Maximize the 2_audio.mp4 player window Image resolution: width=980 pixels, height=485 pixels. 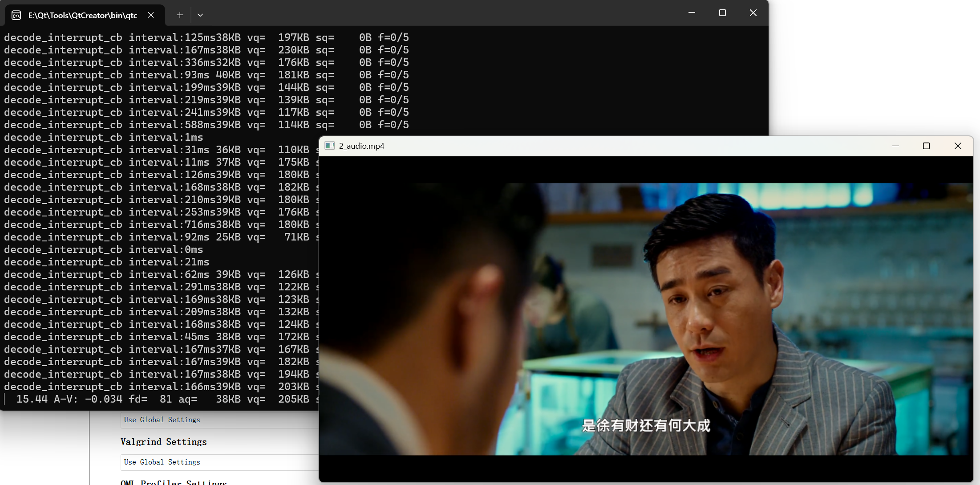pyautogui.click(x=926, y=146)
